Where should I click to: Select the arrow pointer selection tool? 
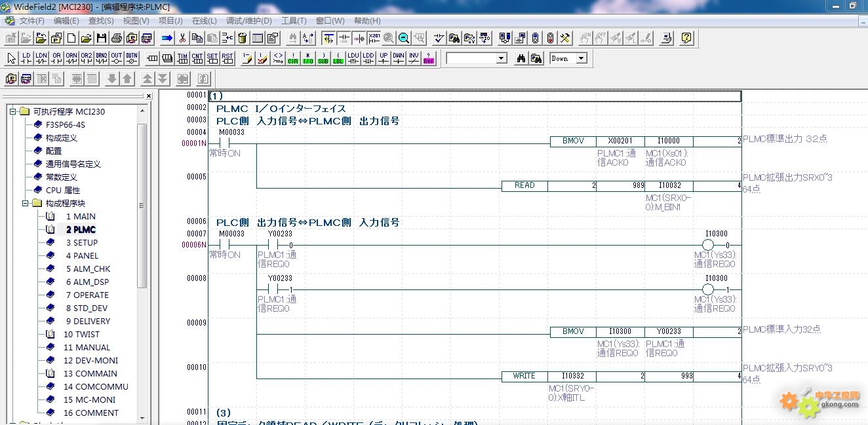[11, 58]
